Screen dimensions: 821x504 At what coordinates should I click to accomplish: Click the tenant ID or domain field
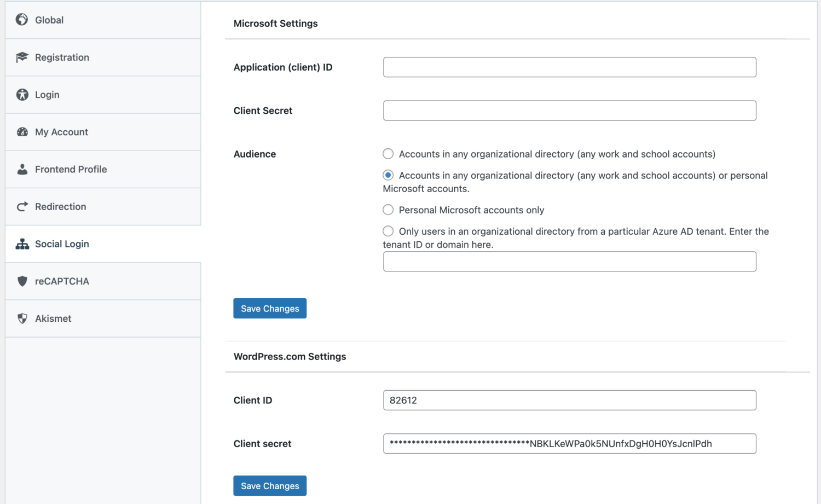(x=570, y=262)
